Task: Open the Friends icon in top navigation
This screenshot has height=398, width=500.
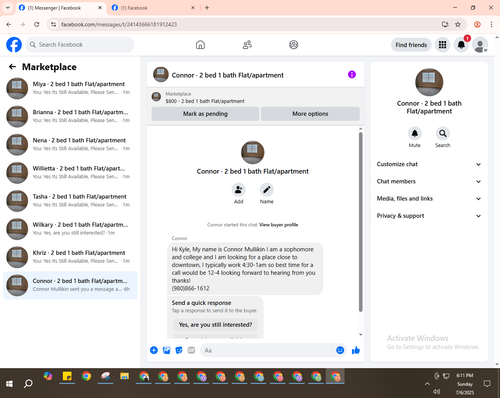Action: pos(247,45)
